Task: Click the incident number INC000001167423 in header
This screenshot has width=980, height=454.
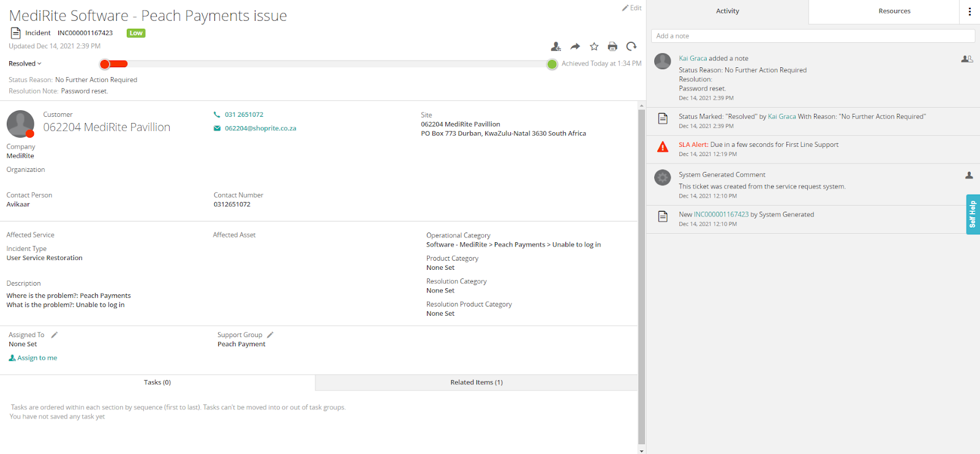Action: coord(85,33)
